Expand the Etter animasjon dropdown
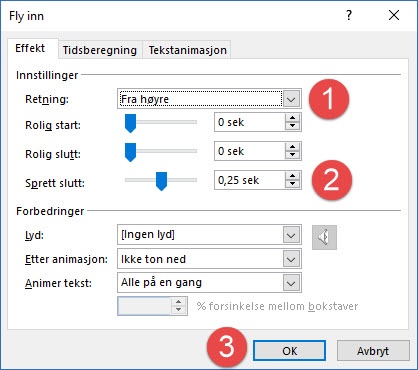 (x=291, y=259)
